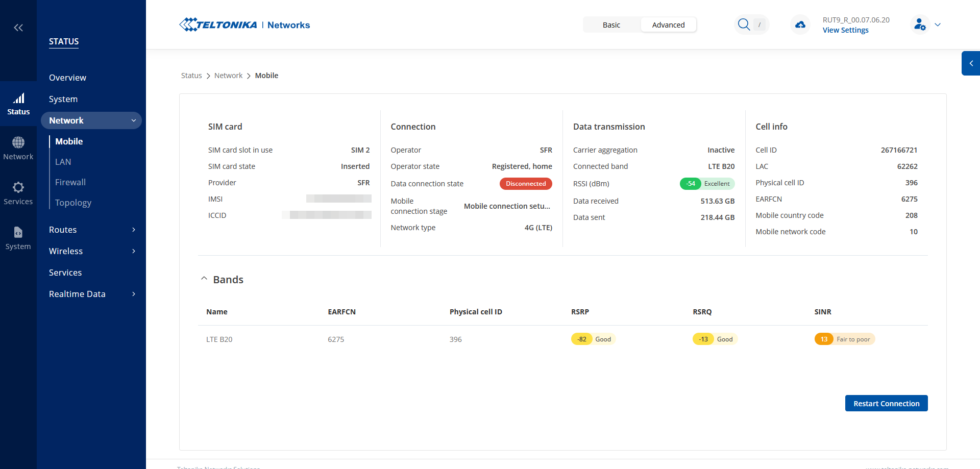The width and height of the screenshot is (980, 469).
Task: Click the cloud firmware update icon
Action: click(800, 24)
